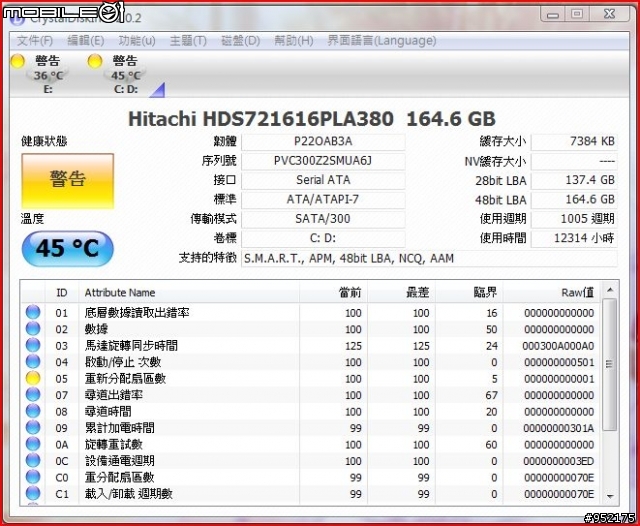This screenshot has height=526, width=640.
Task: Click the blue status icon for attribute 08
Action: click(x=33, y=411)
